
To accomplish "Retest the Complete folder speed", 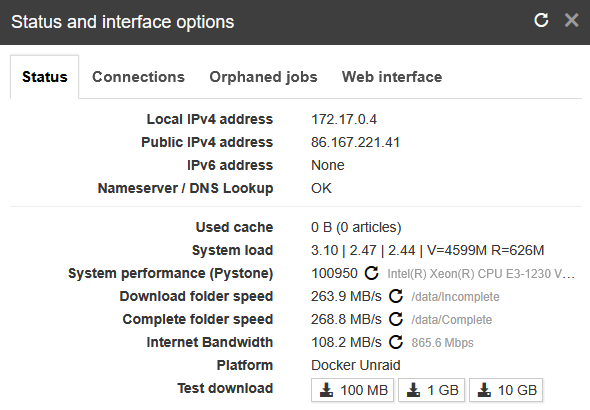I will tap(396, 319).
